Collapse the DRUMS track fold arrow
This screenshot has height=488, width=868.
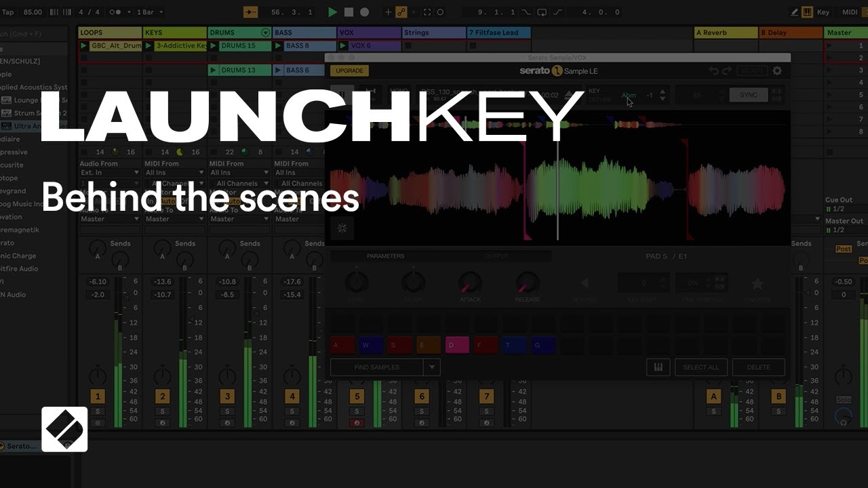pos(265,33)
